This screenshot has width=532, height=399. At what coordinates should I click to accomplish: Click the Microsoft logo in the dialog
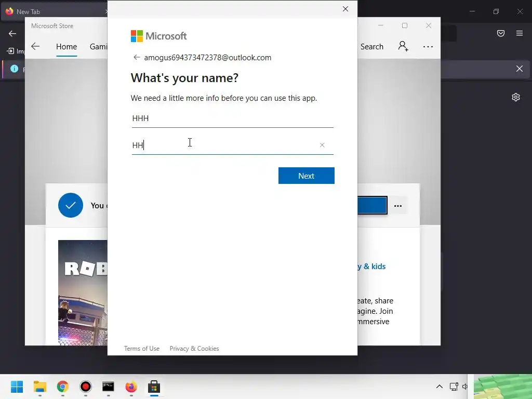(158, 36)
